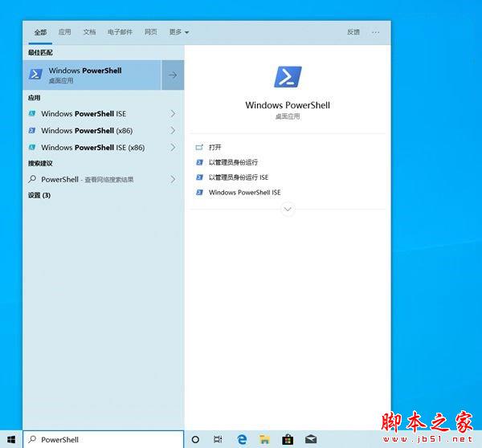Screen dimensions: 482x448
Task: Open Microsoft Store from the taskbar
Action: (287, 439)
